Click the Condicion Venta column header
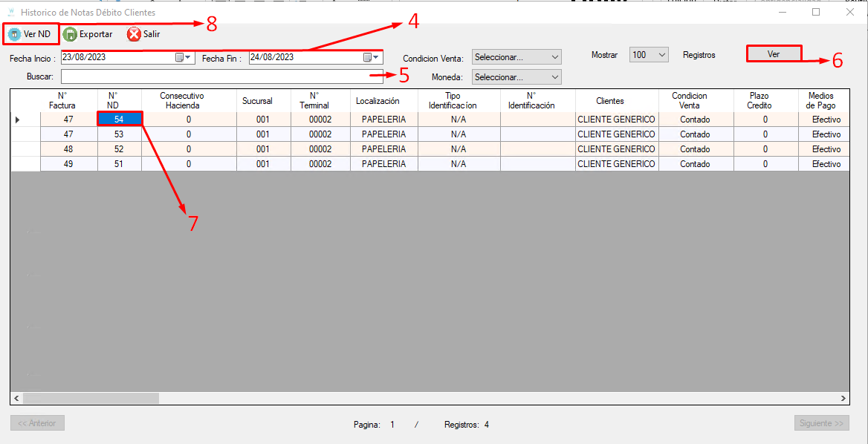The height and width of the screenshot is (444, 868). tap(695, 100)
